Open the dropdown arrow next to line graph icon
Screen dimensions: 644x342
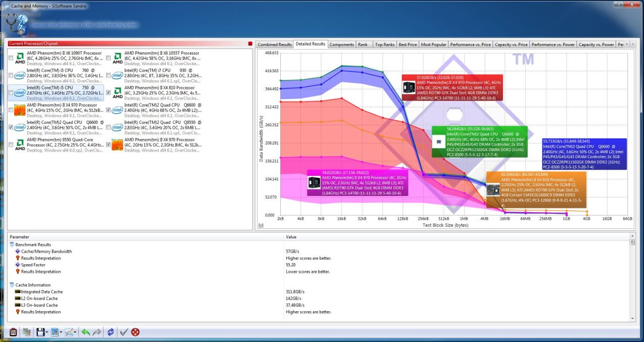[75, 332]
